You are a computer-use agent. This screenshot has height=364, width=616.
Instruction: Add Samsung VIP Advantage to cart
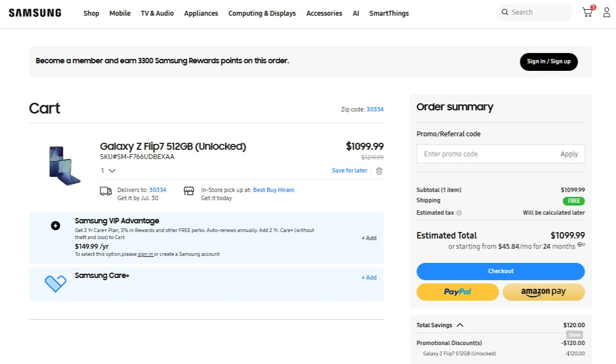click(x=369, y=238)
